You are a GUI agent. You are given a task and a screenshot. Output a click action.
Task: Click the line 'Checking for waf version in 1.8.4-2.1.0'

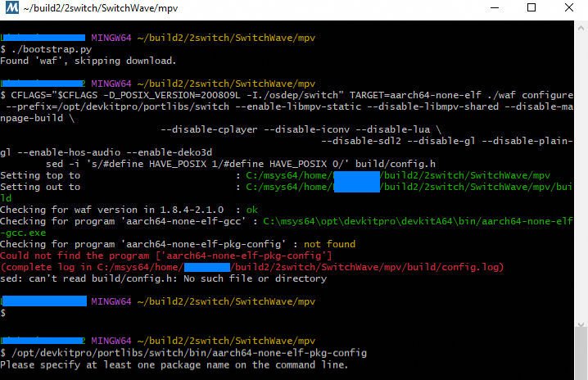tap(111, 210)
